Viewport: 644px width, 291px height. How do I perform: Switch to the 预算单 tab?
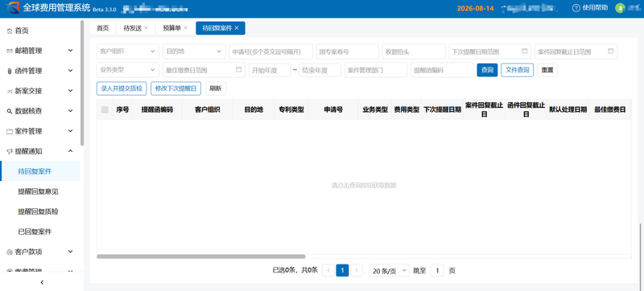tap(171, 28)
